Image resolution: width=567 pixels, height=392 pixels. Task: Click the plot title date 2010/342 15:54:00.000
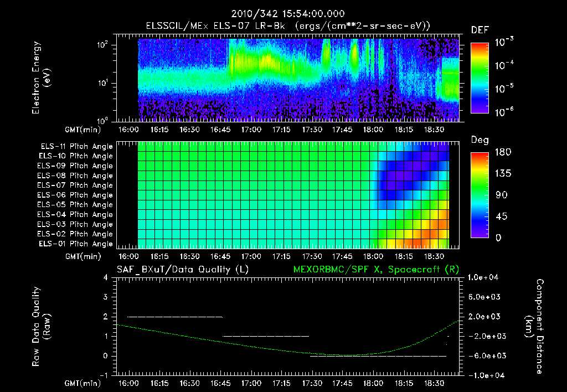point(288,14)
